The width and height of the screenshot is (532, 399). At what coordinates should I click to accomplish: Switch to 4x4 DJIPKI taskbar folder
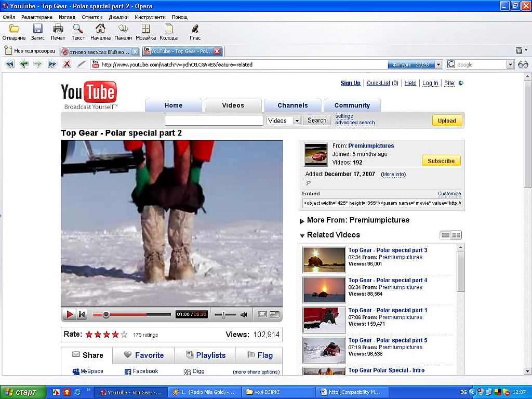278,392
